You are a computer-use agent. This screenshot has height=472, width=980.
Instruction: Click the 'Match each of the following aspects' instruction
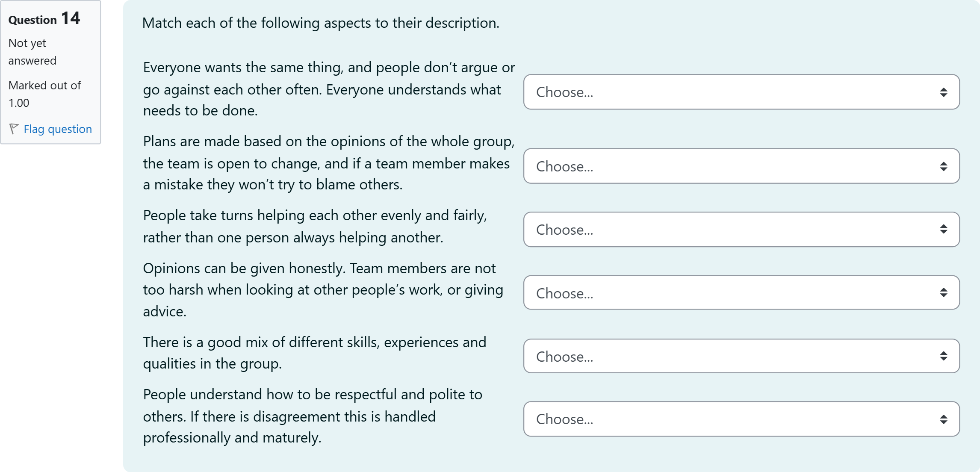coord(321,23)
